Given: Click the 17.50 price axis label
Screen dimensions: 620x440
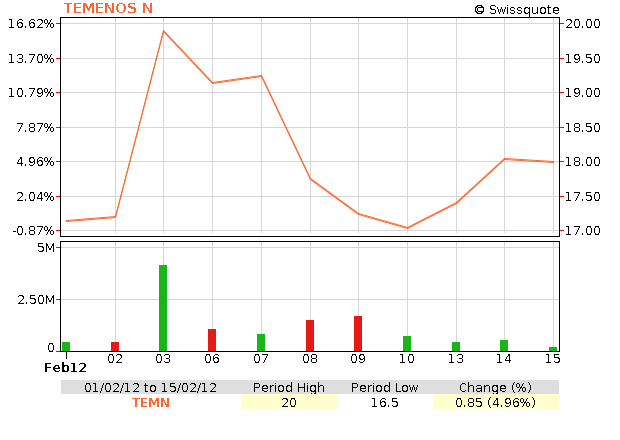Looking at the screenshot, I should [x=582, y=196].
